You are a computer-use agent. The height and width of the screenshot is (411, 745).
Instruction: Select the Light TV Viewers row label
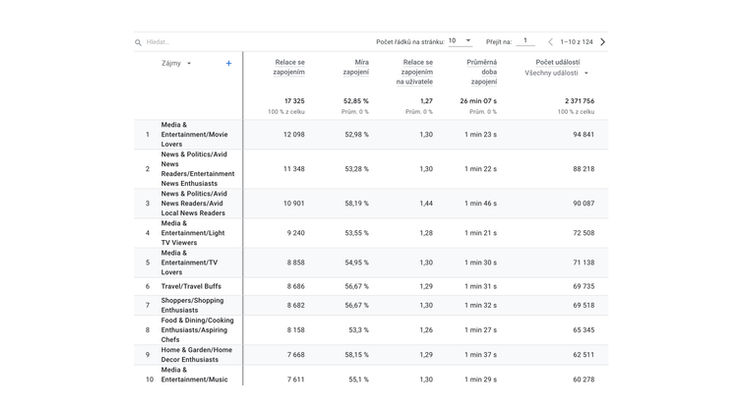pyautogui.click(x=193, y=233)
